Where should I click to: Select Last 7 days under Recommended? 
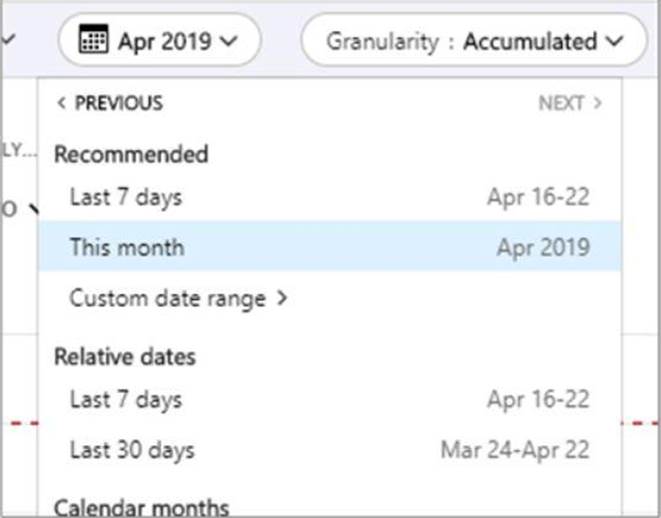tap(126, 197)
